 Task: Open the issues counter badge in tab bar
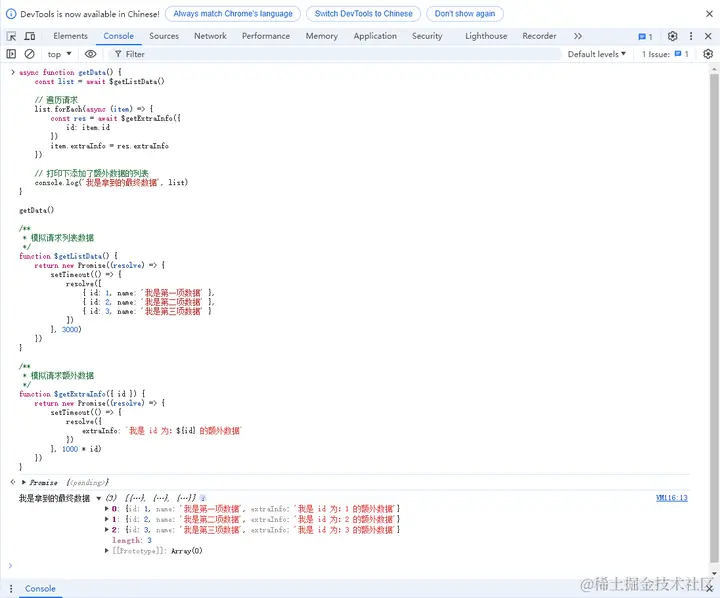[x=645, y=36]
